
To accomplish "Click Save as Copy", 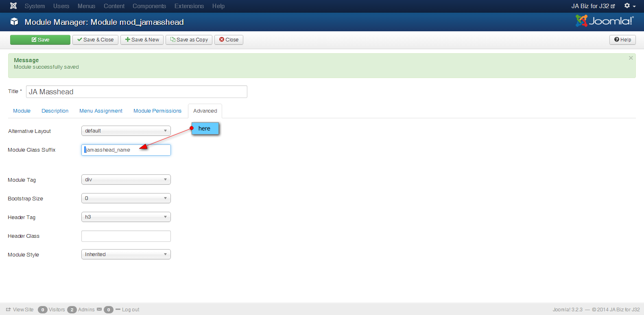I will 189,40.
